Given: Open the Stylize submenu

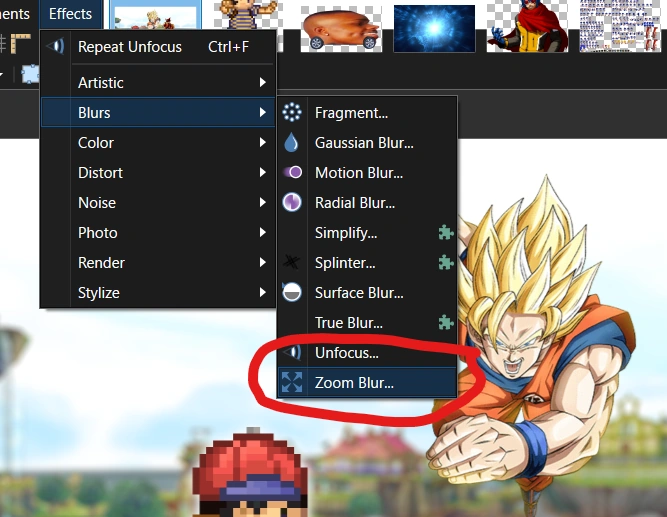Looking at the screenshot, I should point(158,293).
